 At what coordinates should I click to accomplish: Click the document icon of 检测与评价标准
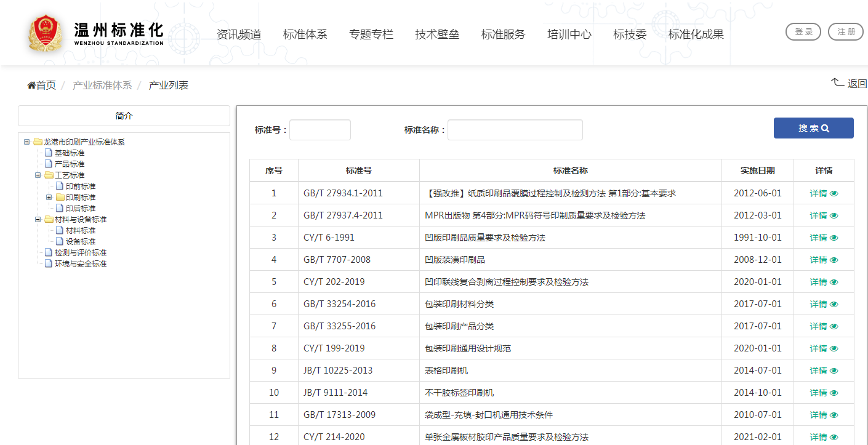click(x=49, y=253)
